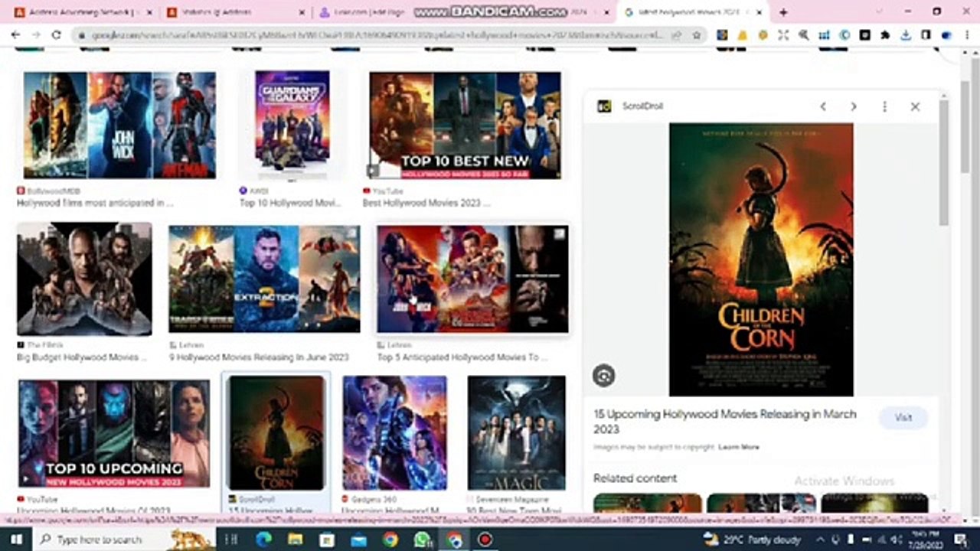Image resolution: width=980 pixels, height=551 pixels.
Task: Open "Best Hollywood Movies 2023" result link
Action: coord(426,203)
